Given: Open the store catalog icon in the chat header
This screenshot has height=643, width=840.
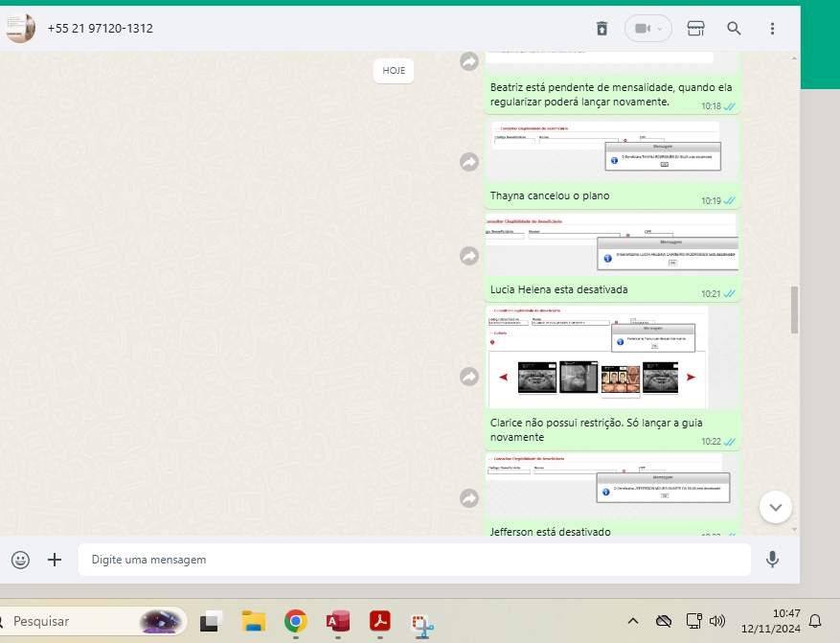Looking at the screenshot, I should 695,29.
